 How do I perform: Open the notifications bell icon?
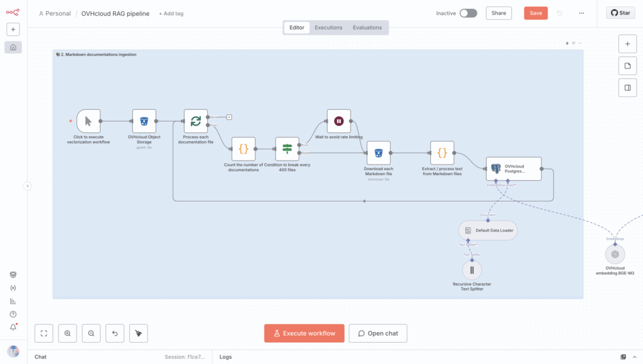[13, 327]
